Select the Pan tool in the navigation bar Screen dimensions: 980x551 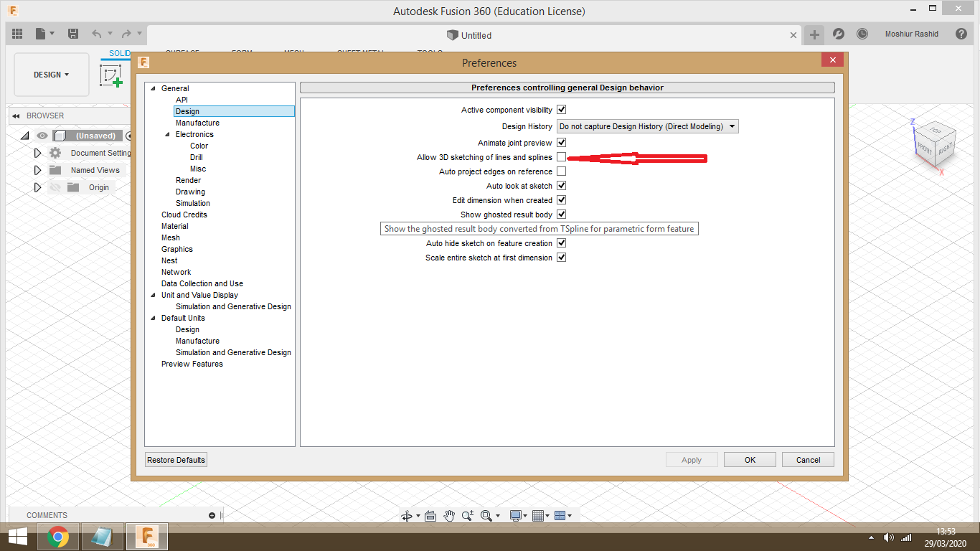point(449,515)
